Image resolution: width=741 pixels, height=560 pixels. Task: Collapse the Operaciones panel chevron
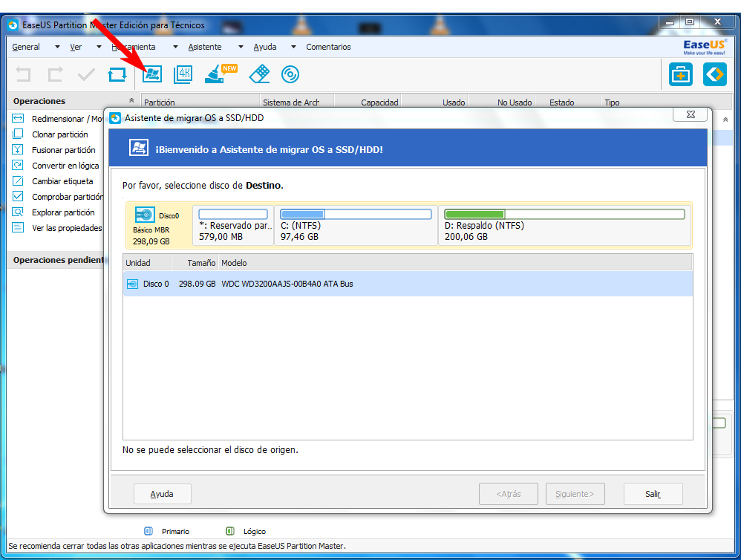point(131,100)
